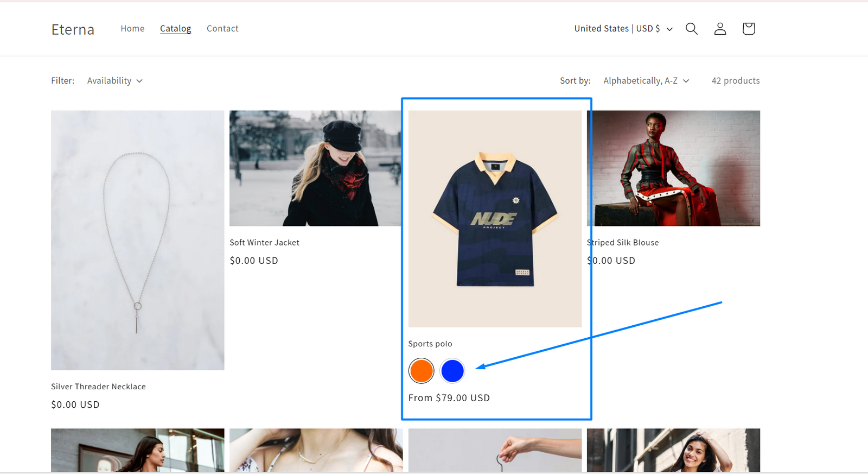Open the Catalog menu item

175,28
